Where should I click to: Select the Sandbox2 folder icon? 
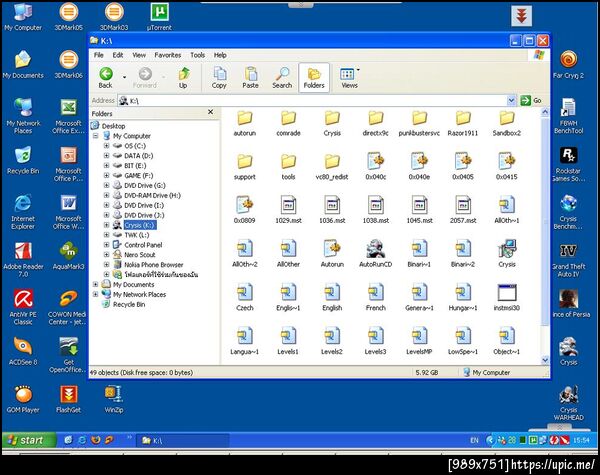click(x=507, y=118)
